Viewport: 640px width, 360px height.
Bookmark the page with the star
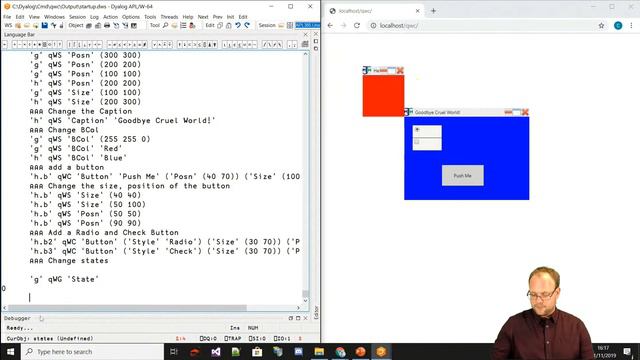coord(601,25)
